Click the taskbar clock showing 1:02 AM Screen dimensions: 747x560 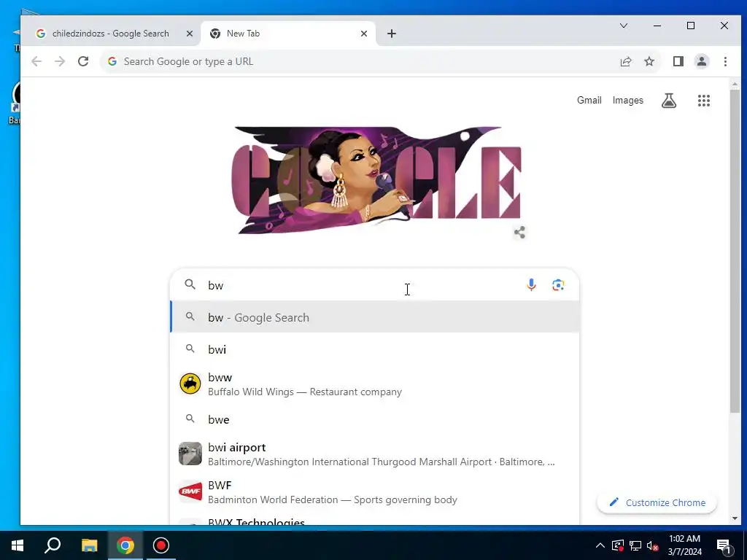pos(684,545)
